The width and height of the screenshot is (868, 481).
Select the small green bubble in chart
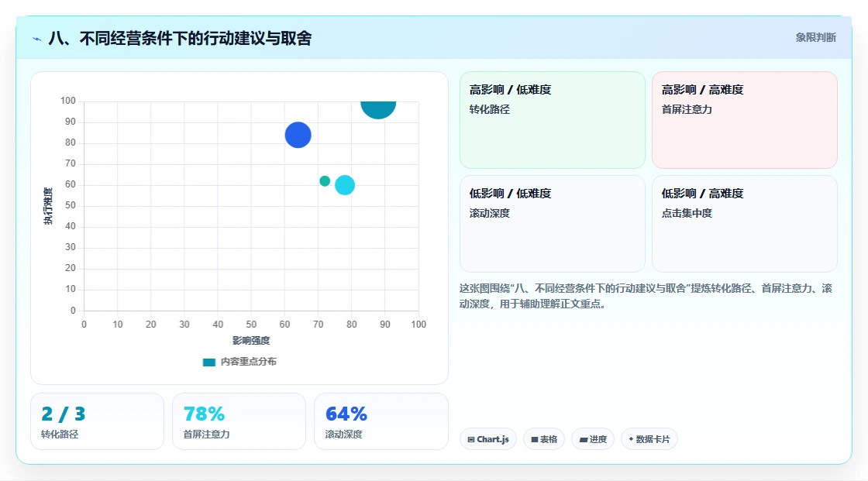[x=325, y=181]
